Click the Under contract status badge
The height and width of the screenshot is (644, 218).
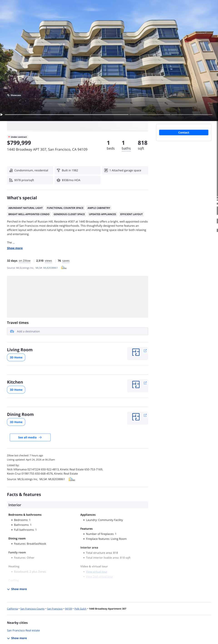point(17,137)
